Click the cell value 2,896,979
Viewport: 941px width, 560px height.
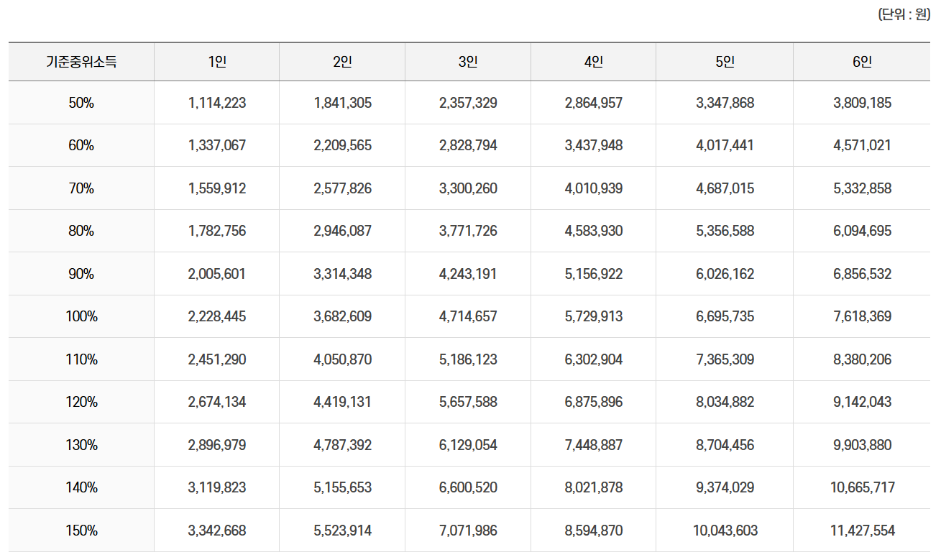pyautogui.click(x=217, y=445)
